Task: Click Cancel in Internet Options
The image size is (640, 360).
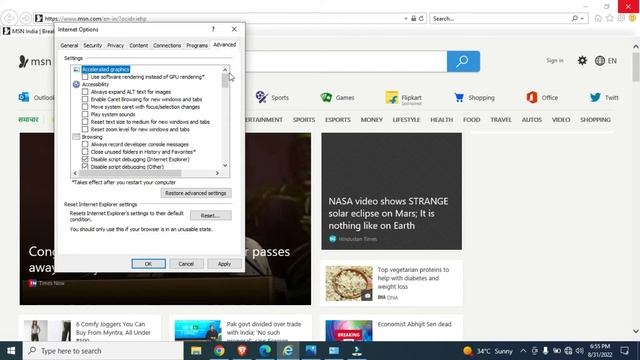Action: point(186,264)
